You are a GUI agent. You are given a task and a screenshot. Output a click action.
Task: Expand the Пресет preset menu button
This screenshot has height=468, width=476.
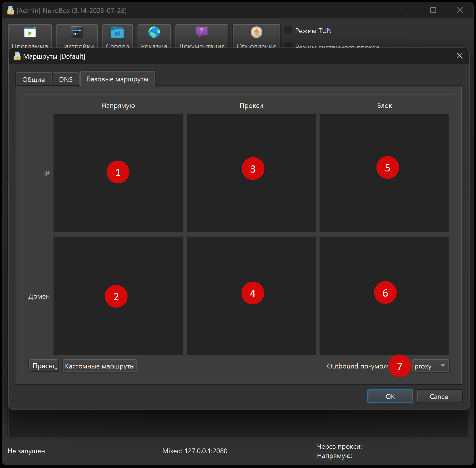click(x=44, y=366)
